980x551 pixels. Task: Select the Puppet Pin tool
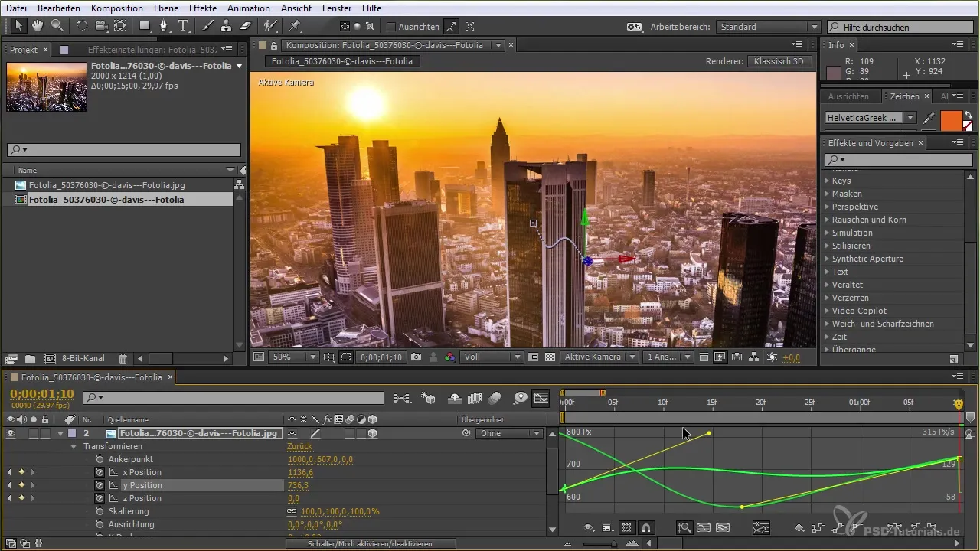pyautogui.click(x=295, y=26)
